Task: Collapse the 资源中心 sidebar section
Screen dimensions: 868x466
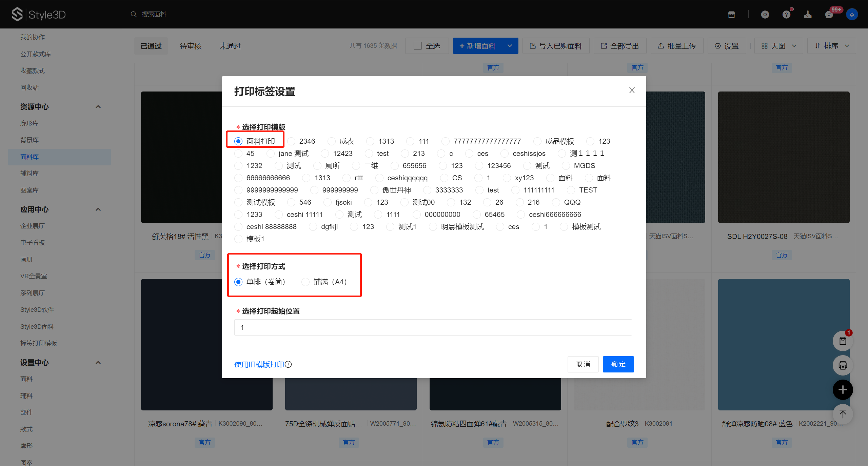Action: 98,107
